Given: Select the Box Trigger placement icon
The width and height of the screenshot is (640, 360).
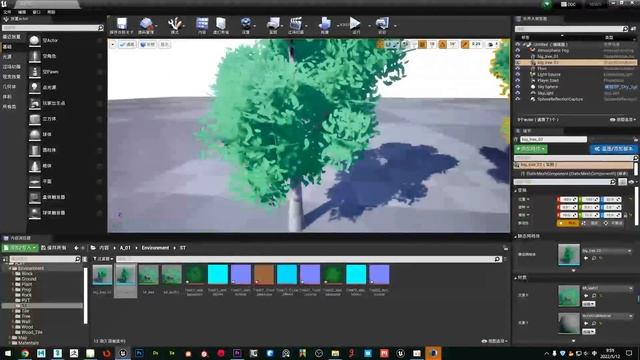Looking at the screenshot, I should [35, 197].
